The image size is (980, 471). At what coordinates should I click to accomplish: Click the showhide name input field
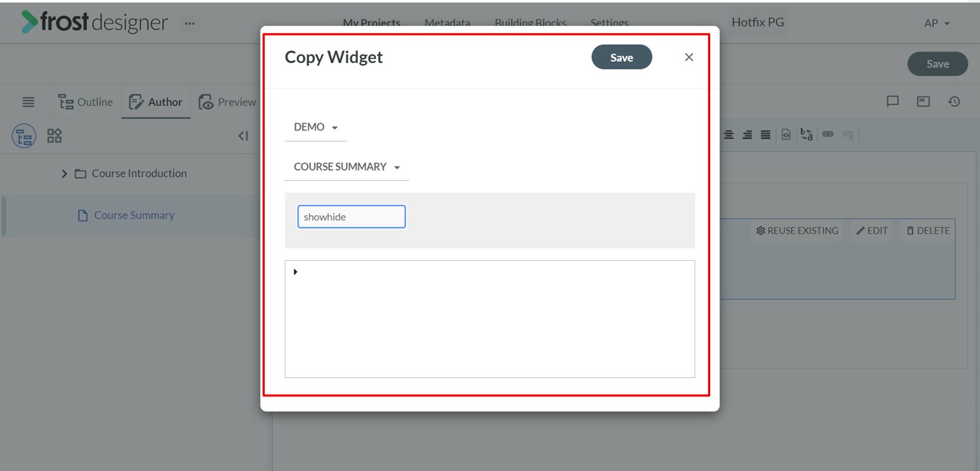352,217
